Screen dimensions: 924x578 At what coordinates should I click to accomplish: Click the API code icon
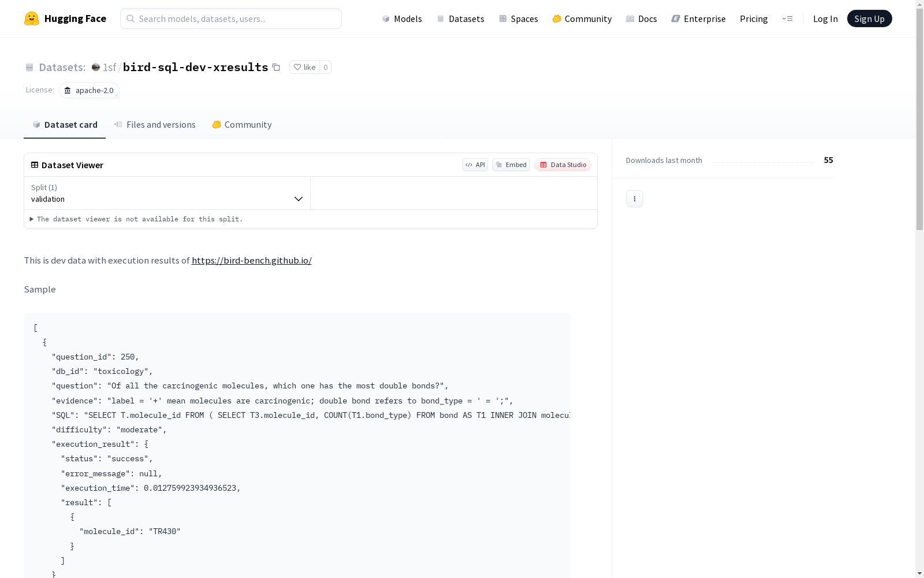(x=469, y=165)
